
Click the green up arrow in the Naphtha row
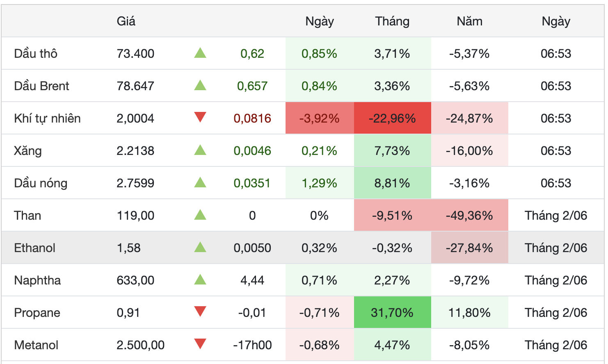[x=200, y=280]
